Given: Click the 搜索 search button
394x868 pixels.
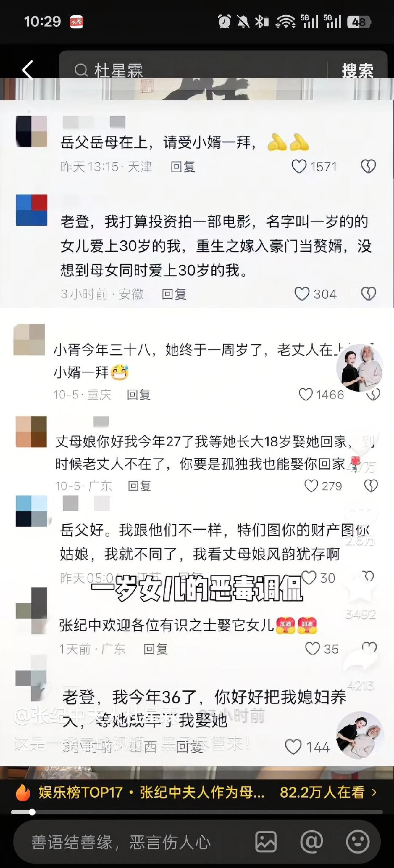Looking at the screenshot, I should pyautogui.click(x=358, y=70).
